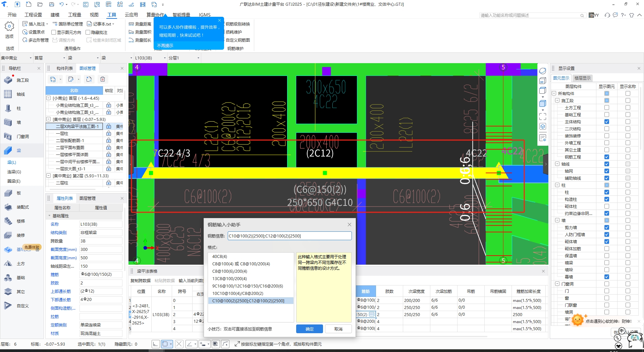Uncheck 轴网 显示图元 checkbox
The width and height of the screenshot is (644, 352).
607,171
